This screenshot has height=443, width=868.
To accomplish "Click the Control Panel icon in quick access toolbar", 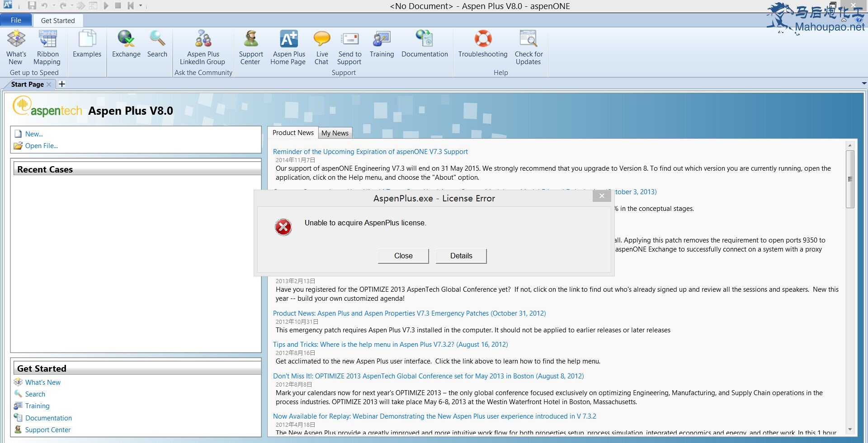I will [x=93, y=6].
